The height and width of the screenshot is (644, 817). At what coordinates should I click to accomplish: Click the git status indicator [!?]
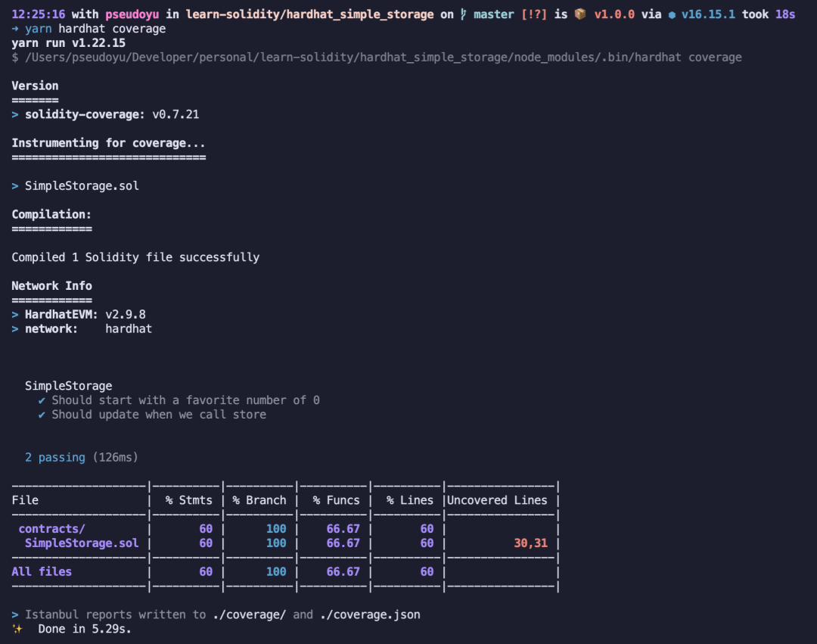tap(533, 14)
